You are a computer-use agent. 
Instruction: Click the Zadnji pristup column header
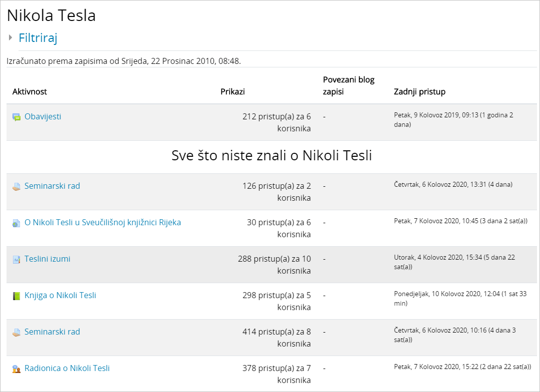[x=419, y=92]
